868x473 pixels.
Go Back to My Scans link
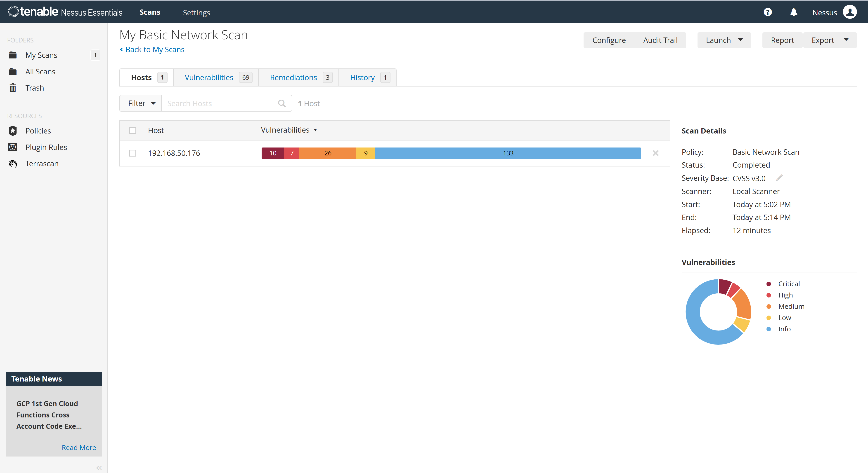pyautogui.click(x=155, y=49)
